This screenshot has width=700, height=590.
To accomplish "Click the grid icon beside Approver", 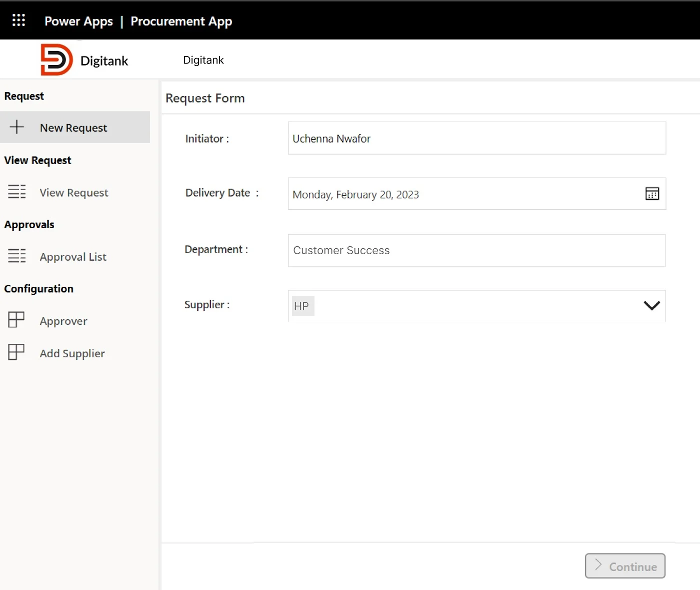I will tap(16, 320).
